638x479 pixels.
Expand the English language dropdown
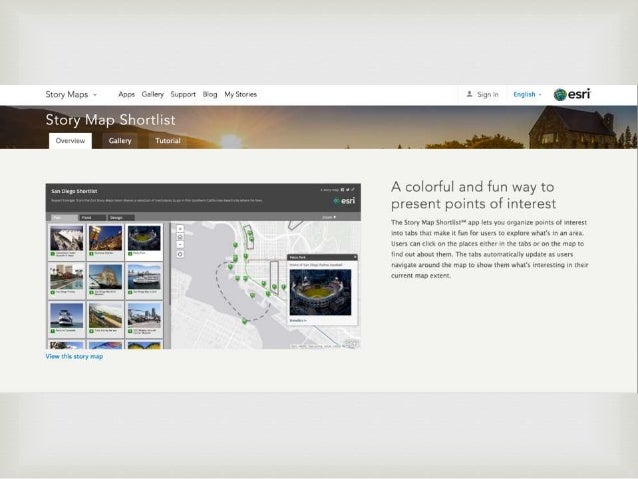527,94
